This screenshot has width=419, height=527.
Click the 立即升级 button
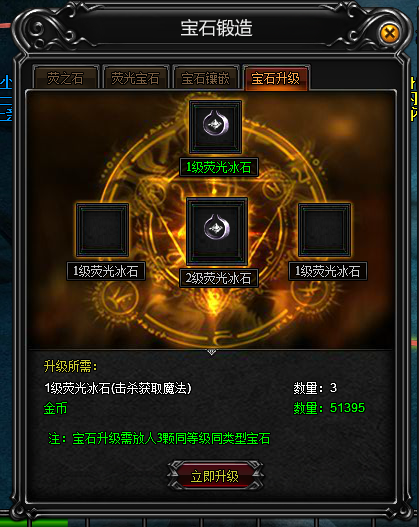215,476
